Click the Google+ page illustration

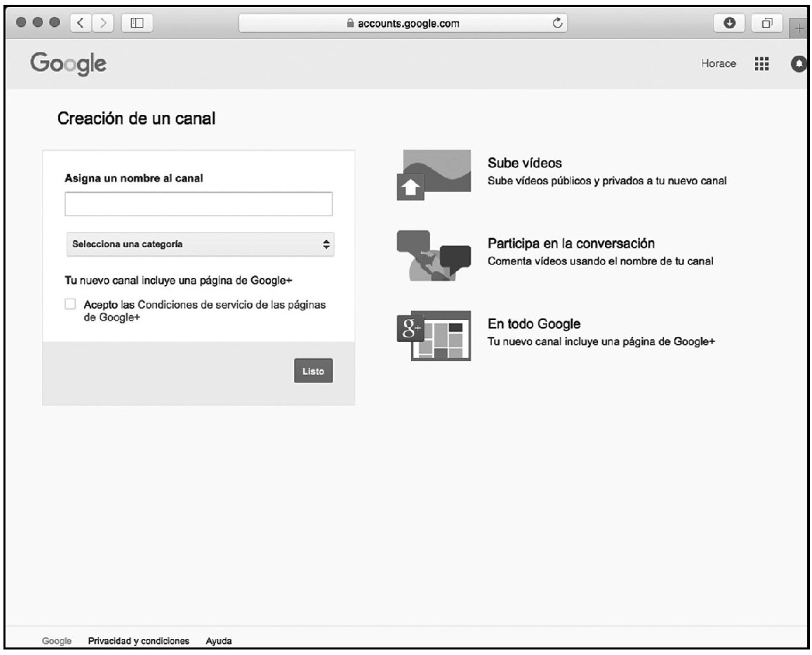(x=434, y=335)
